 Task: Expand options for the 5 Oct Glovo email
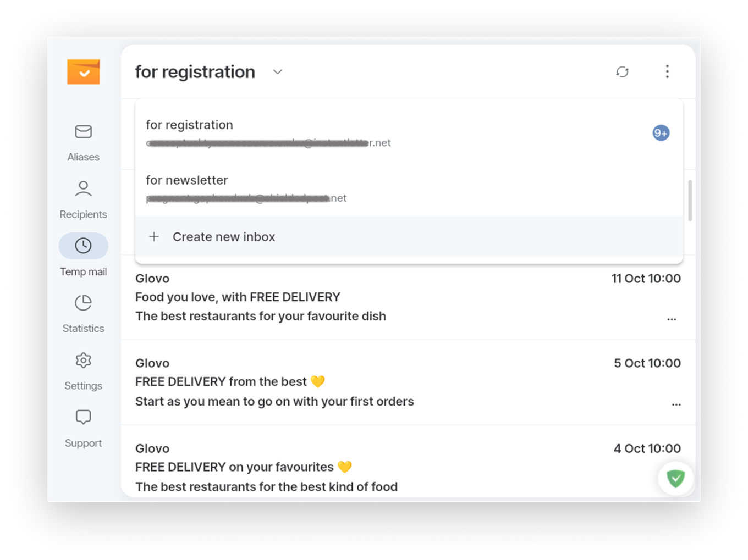[x=676, y=404]
